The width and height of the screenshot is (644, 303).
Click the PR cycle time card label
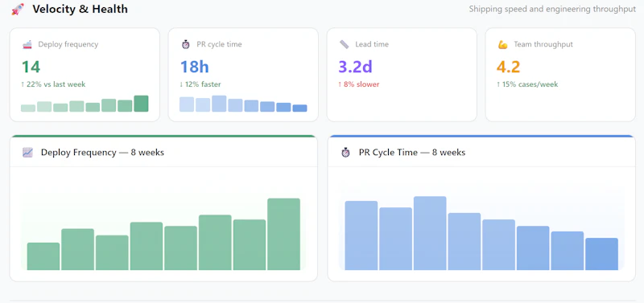point(219,44)
